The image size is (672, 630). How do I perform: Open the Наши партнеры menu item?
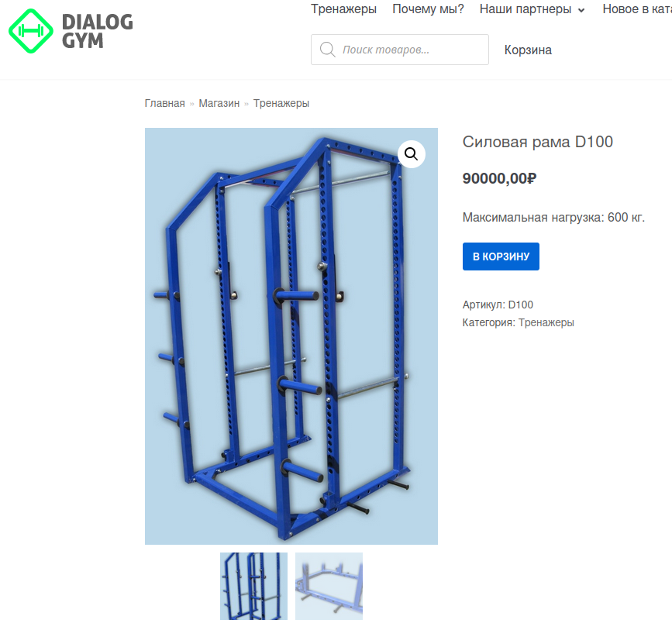pos(525,9)
